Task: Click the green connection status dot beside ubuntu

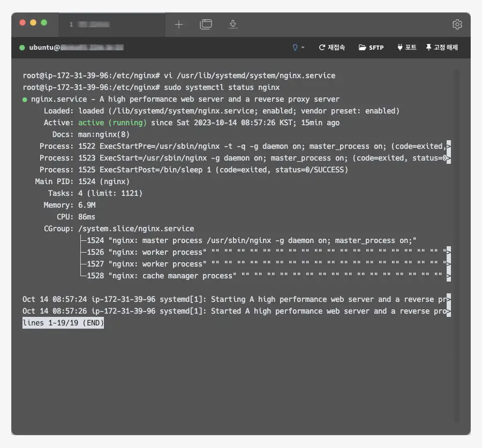Action: click(22, 48)
